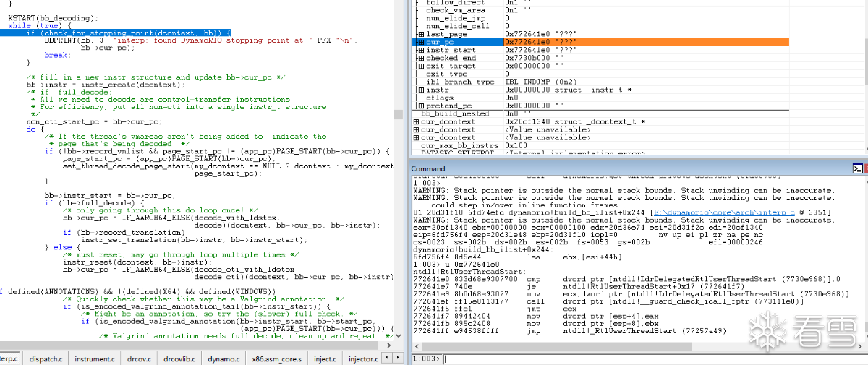
Task: Click 'bb->instr_start = bb->cur_pc;' line
Action: coord(109,195)
